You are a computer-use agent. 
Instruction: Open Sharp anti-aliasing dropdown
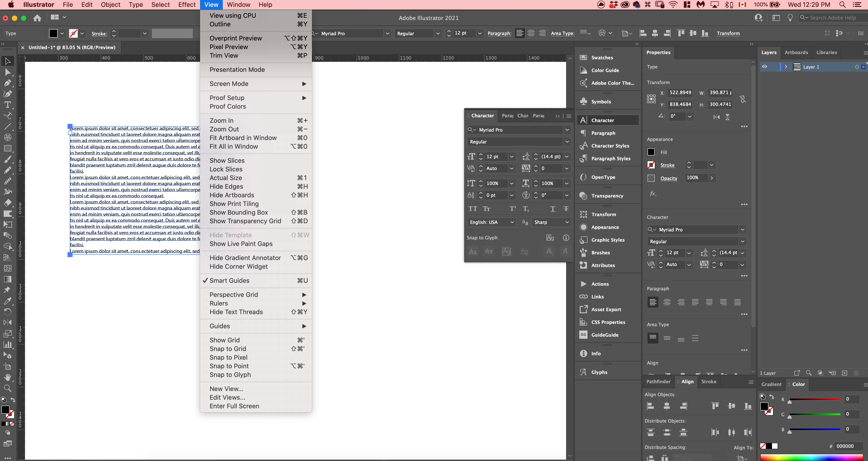[551, 222]
